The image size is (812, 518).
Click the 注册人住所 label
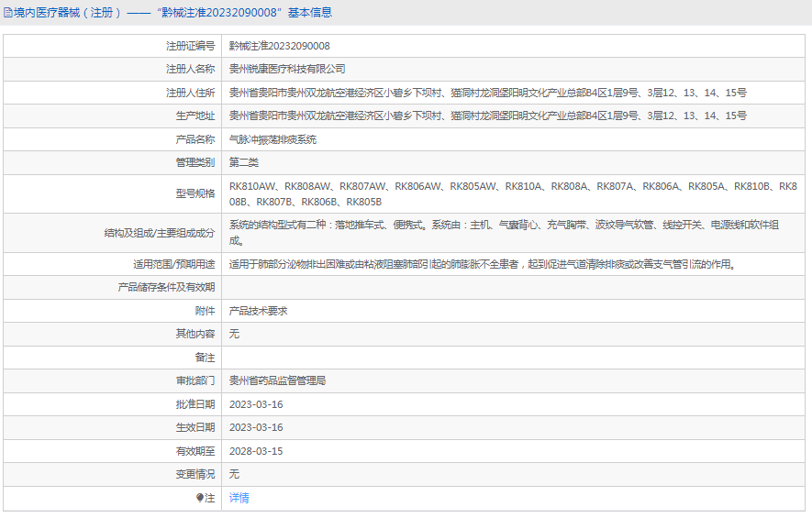191,93
